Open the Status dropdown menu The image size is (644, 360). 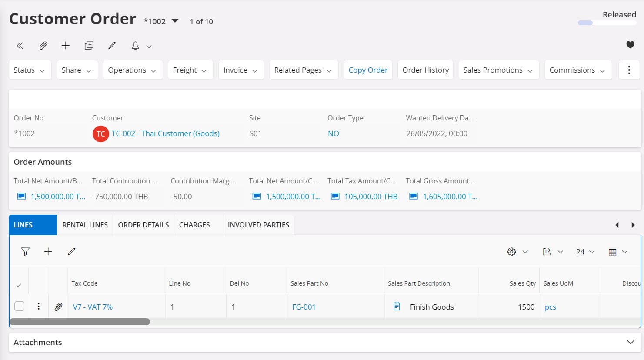[x=30, y=70]
